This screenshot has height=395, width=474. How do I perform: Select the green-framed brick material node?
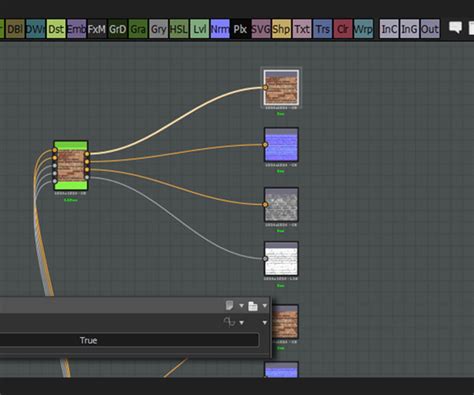71,165
